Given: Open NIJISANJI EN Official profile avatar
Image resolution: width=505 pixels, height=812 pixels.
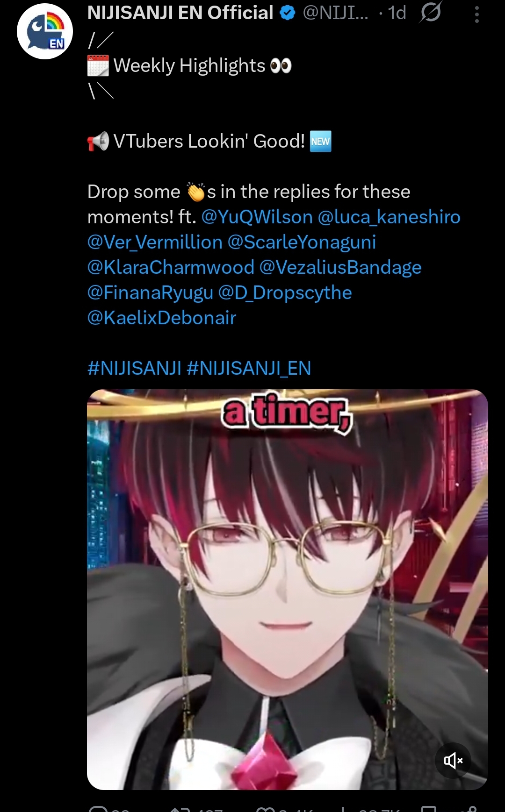Looking at the screenshot, I should tap(45, 31).
